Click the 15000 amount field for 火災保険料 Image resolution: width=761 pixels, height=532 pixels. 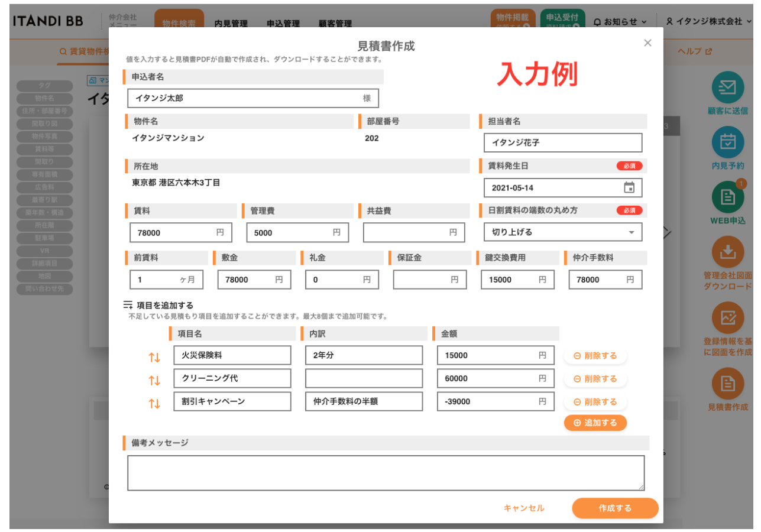pos(496,355)
